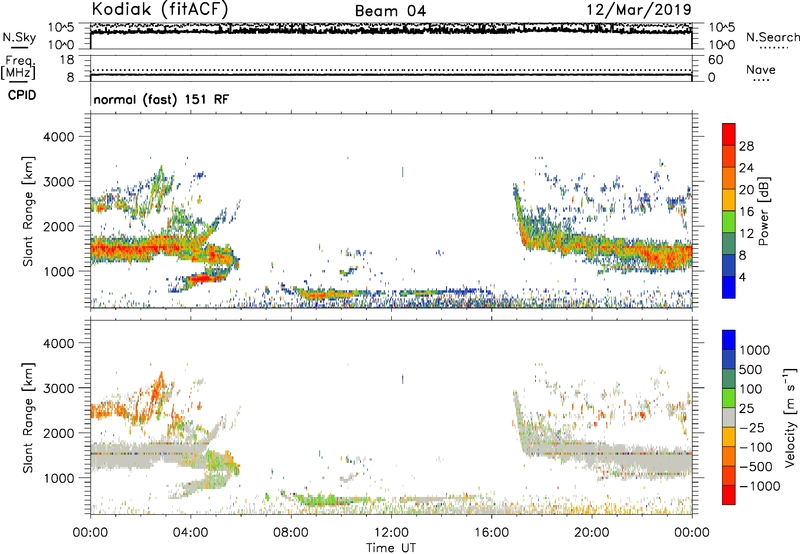Click the 'Kodiak (fitACF)' plot title

coord(159,10)
